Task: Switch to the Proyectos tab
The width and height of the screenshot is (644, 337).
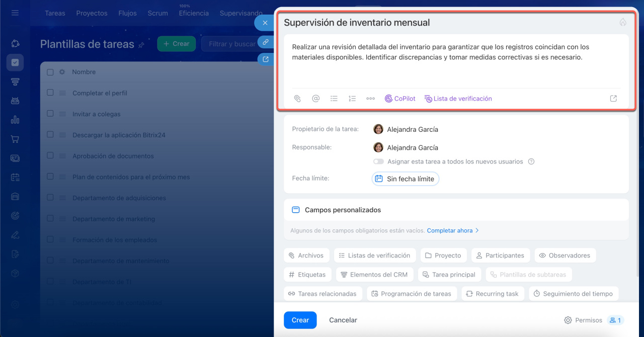Action: click(x=92, y=13)
